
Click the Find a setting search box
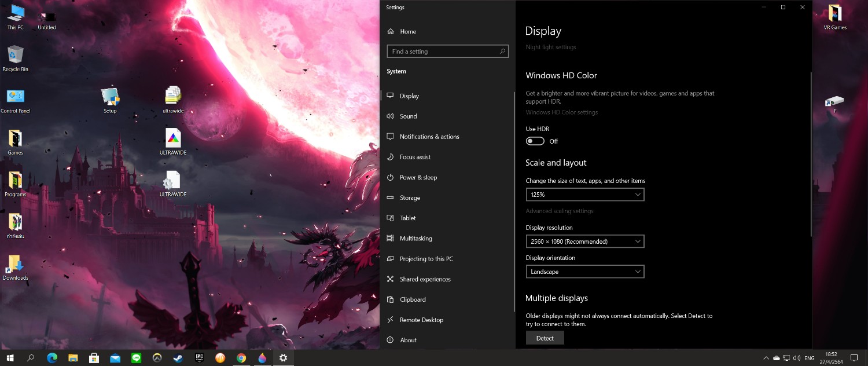[x=448, y=52]
